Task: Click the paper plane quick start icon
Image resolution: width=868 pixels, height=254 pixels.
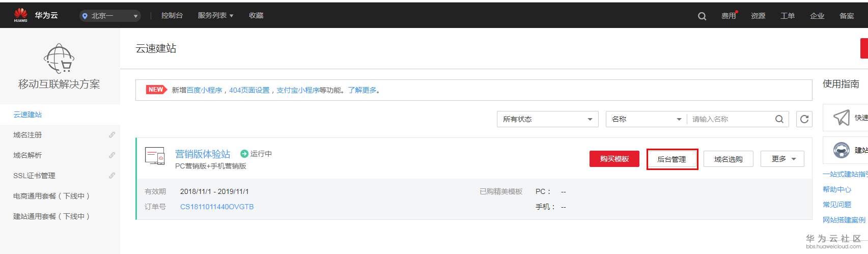Action: click(x=841, y=118)
